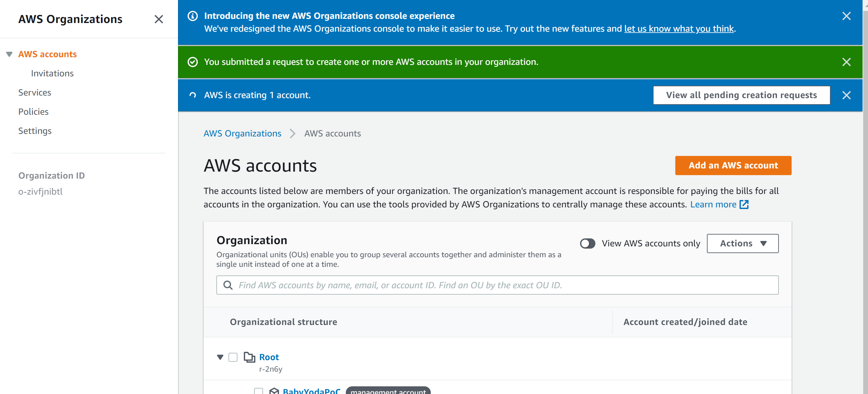Dismiss the green account request success banner
Viewport: 868px width, 394px height.
(x=846, y=62)
